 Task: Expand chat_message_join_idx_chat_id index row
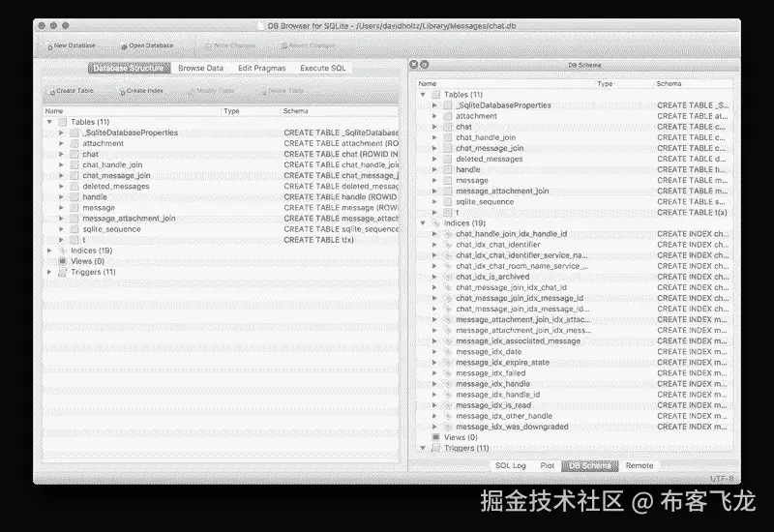pyautogui.click(x=434, y=287)
